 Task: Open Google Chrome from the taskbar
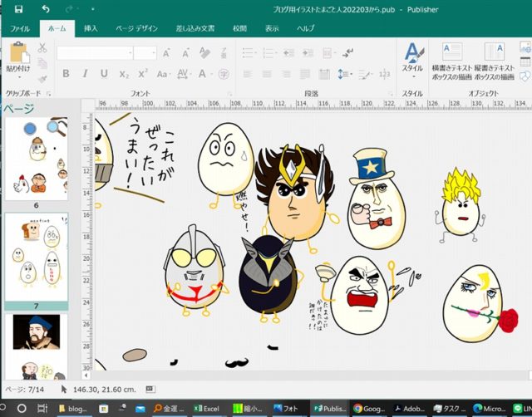click(369, 409)
